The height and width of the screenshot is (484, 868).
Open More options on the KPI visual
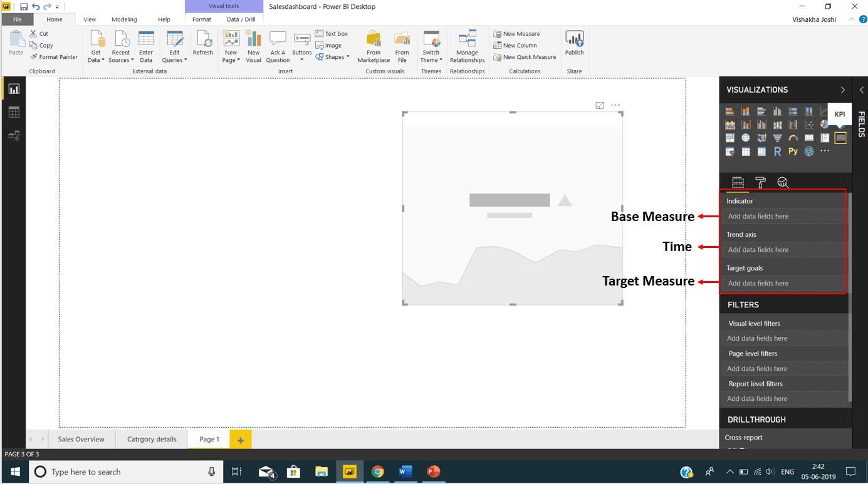[x=615, y=105]
